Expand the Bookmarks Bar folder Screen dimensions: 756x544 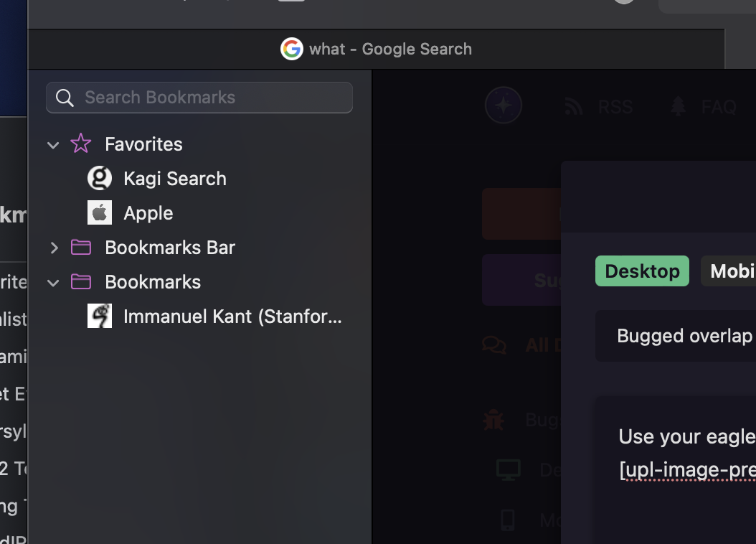pos(53,248)
